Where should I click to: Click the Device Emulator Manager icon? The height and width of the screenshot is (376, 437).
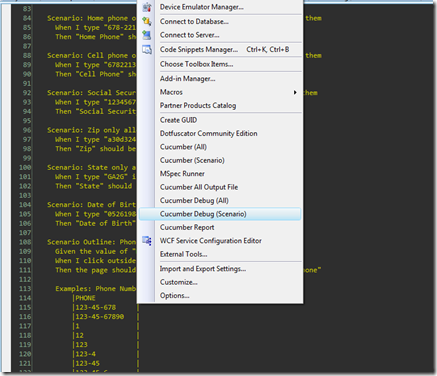[147, 7]
